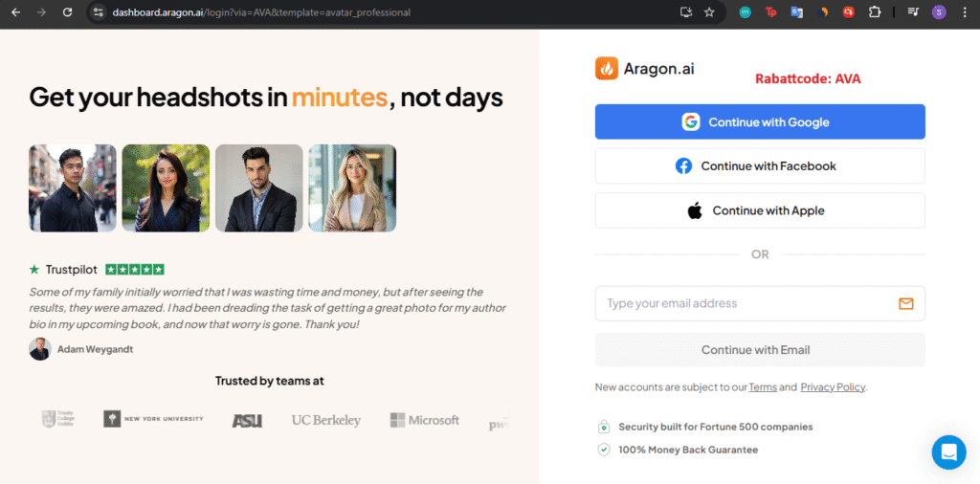
Task: Open the Terms link
Action: pyautogui.click(x=763, y=387)
